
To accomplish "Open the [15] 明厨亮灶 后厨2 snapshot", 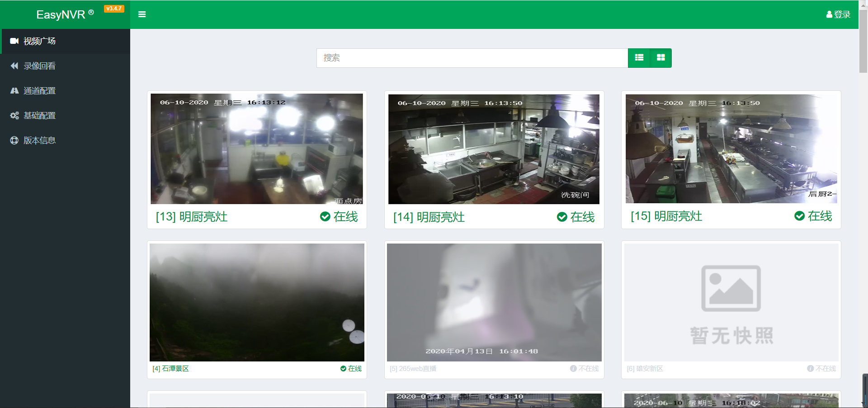I will point(731,149).
